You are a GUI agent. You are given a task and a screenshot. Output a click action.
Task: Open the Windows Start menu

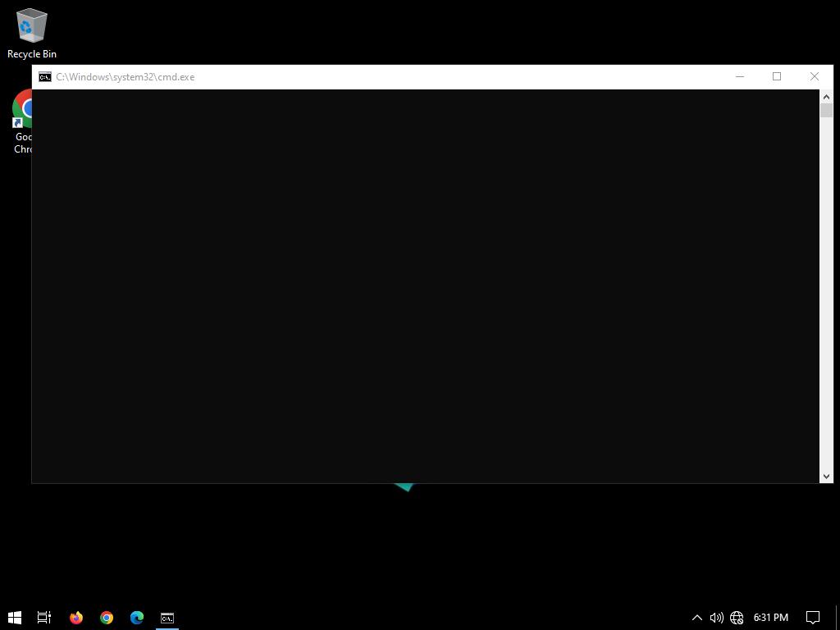point(14,617)
